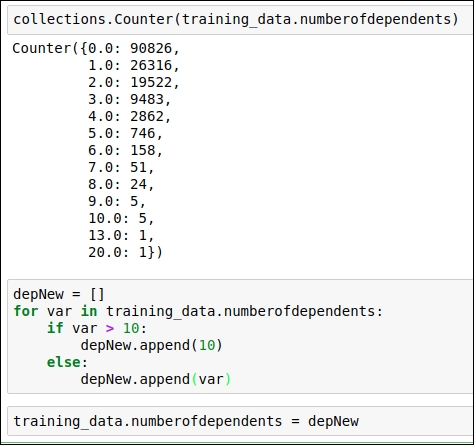The image size is (474, 445).
Task: Click the collections.Counter code cell
Action: tap(240, 20)
